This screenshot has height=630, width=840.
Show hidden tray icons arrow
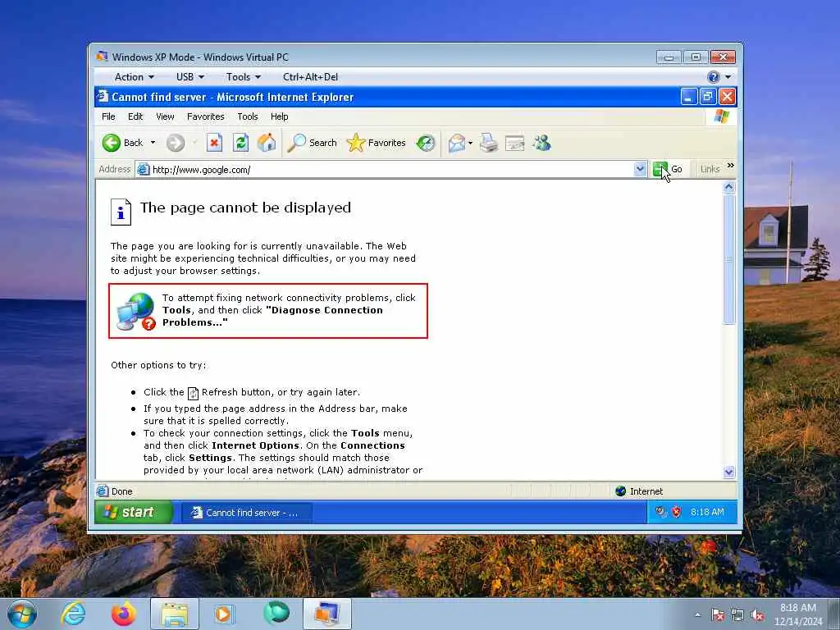pos(697,615)
